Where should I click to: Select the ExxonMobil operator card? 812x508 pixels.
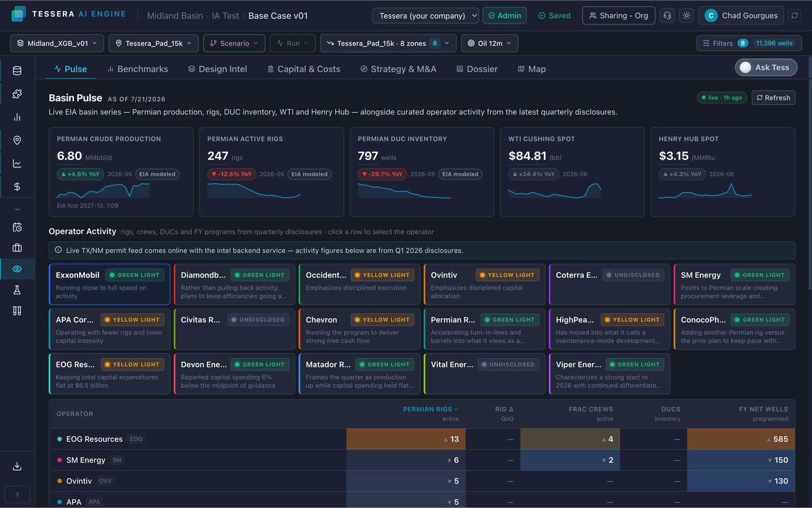pyautogui.click(x=110, y=284)
